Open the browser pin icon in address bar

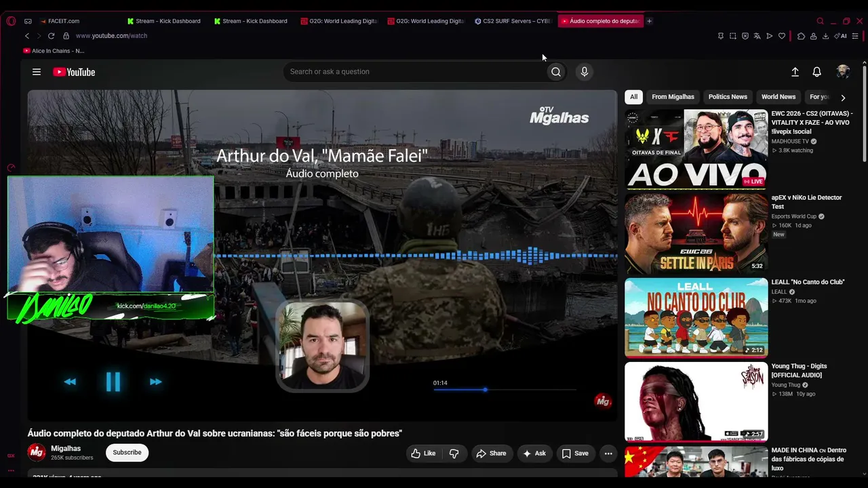tap(721, 36)
